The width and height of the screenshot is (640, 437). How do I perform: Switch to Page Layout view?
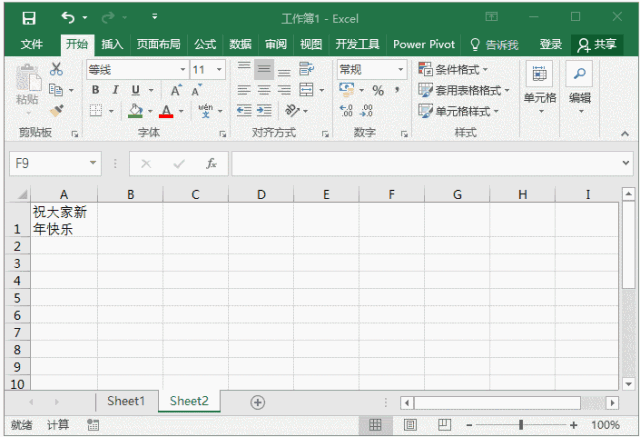(x=410, y=425)
